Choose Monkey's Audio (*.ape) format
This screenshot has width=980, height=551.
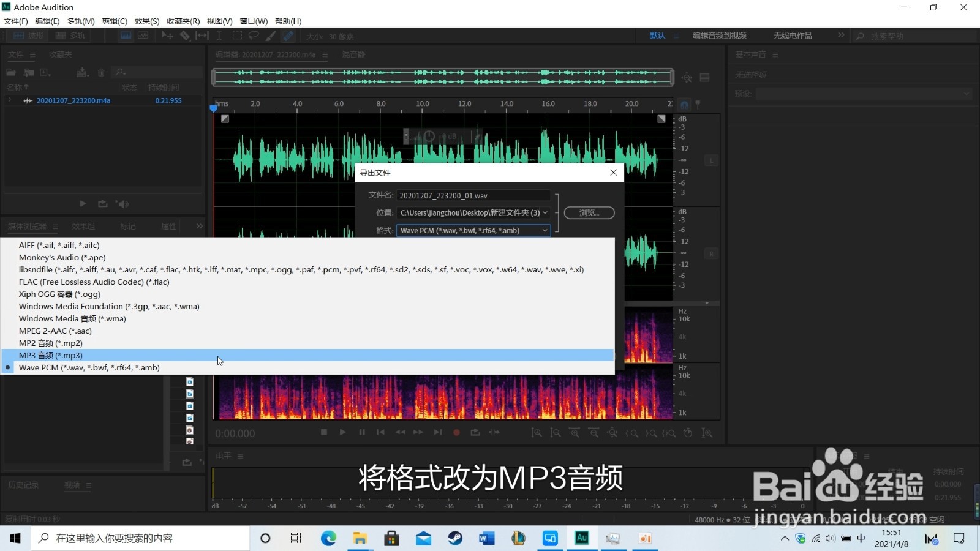(307, 257)
